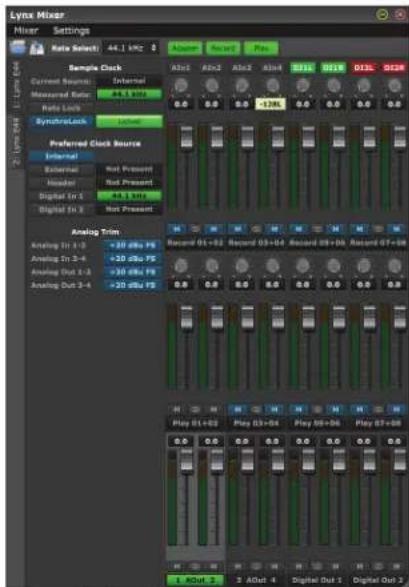Screen dimensions: 409x587
Task: Select the 3 AOut 4 output
Action: tap(256, 580)
